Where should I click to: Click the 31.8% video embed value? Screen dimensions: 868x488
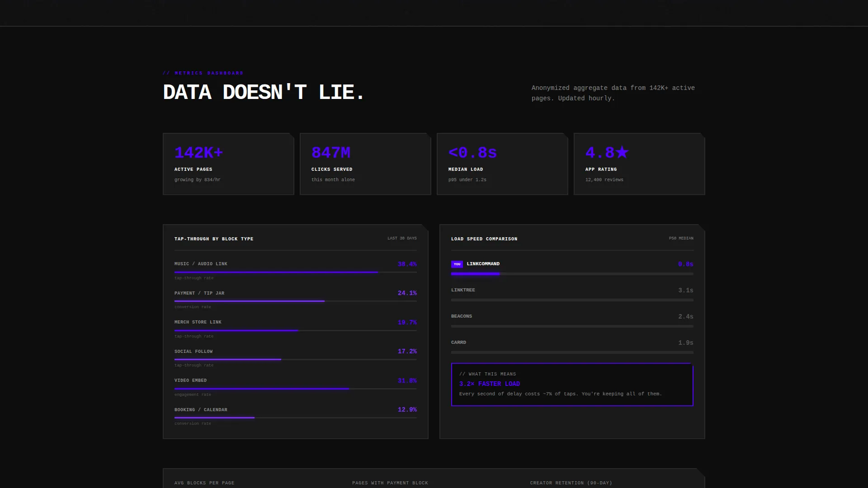point(407,380)
